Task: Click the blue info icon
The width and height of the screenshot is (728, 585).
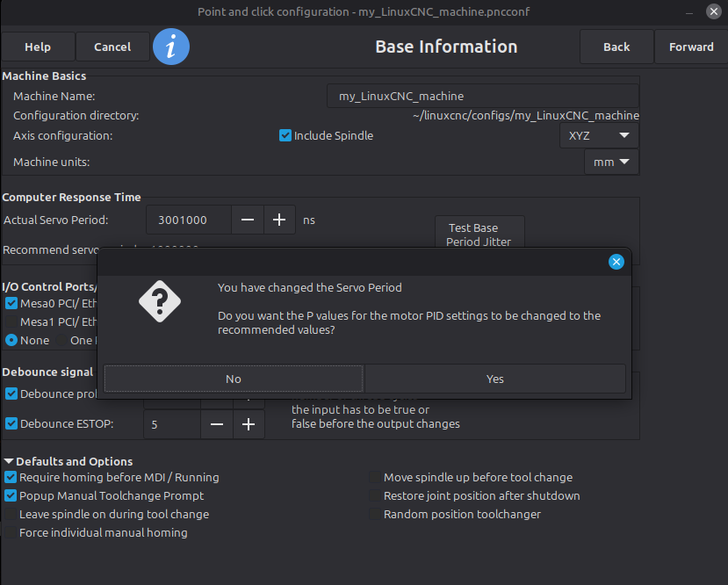Action: tap(171, 47)
